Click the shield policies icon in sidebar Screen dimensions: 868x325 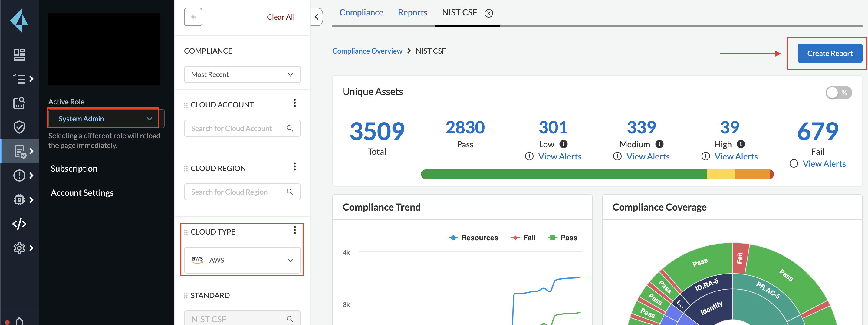[19, 127]
